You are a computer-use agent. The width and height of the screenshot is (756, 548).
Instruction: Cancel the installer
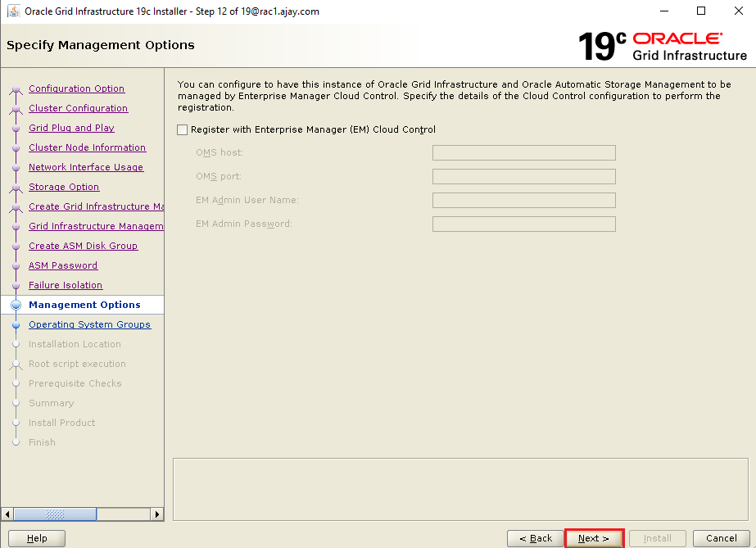pos(722,538)
